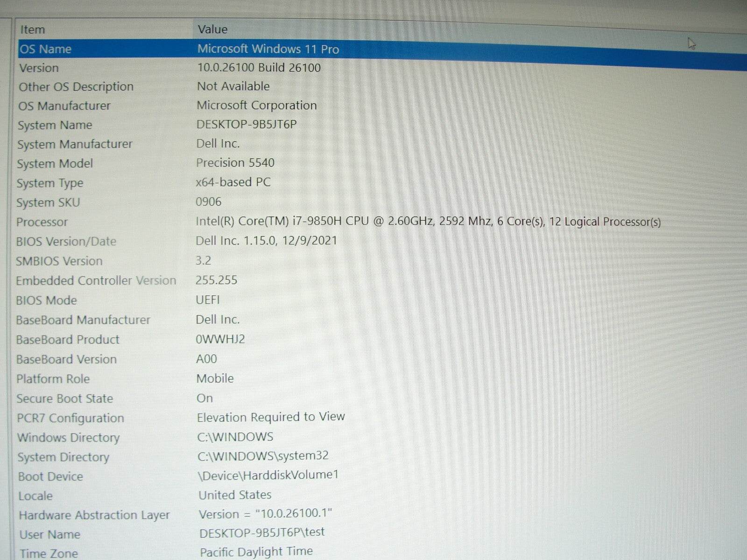This screenshot has height=560, width=747.
Task: Select the Secure Boot State row
Action: pos(65,399)
